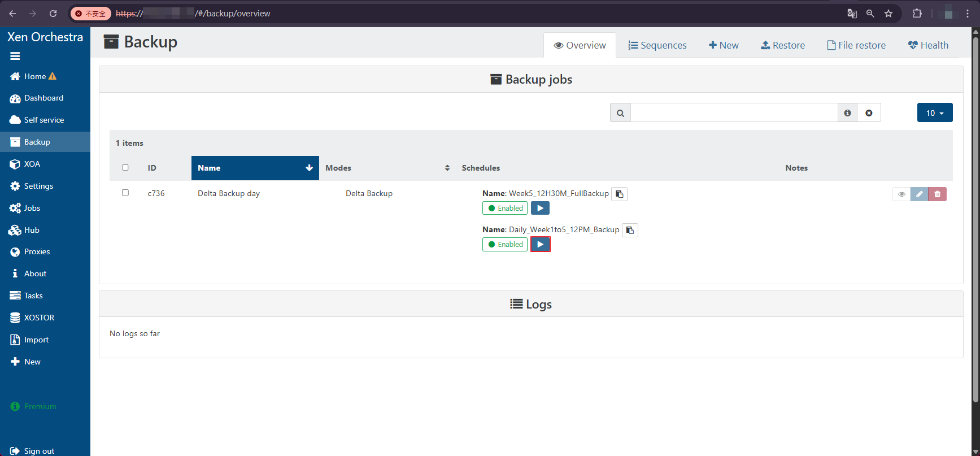Click the page vertical scrollbar
The image size is (980, 456).
tap(975, 220)
